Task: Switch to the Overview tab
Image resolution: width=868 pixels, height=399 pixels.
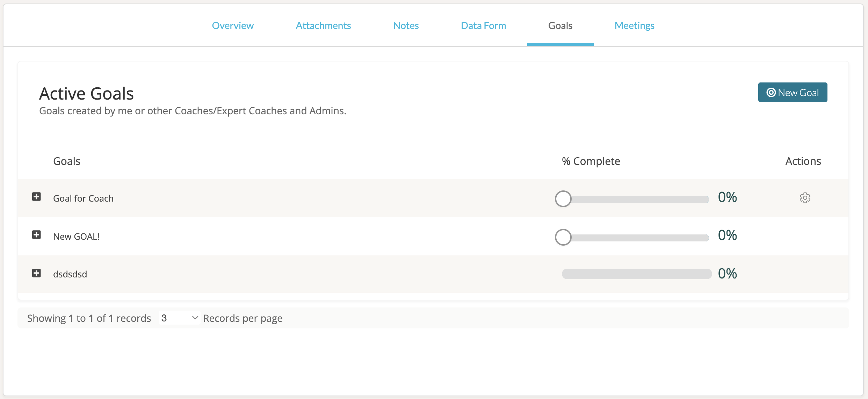Action: [x=233, y=26]
